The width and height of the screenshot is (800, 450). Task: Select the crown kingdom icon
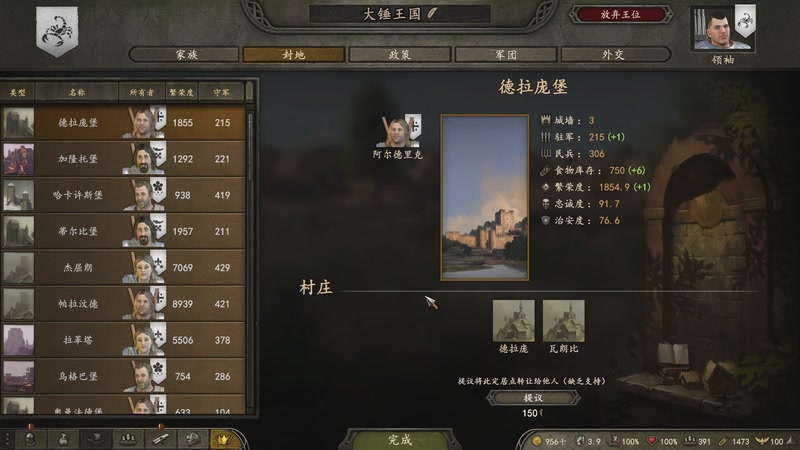224,439
